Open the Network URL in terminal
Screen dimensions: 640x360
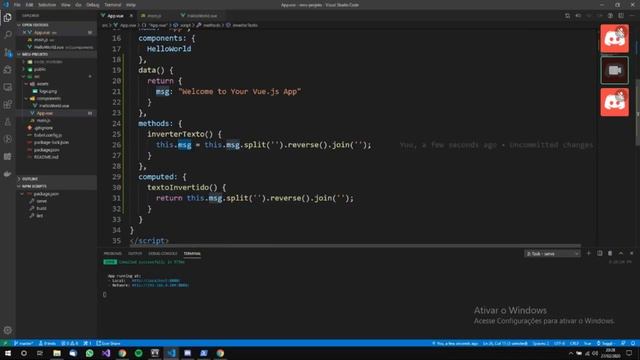pos(160,285)
